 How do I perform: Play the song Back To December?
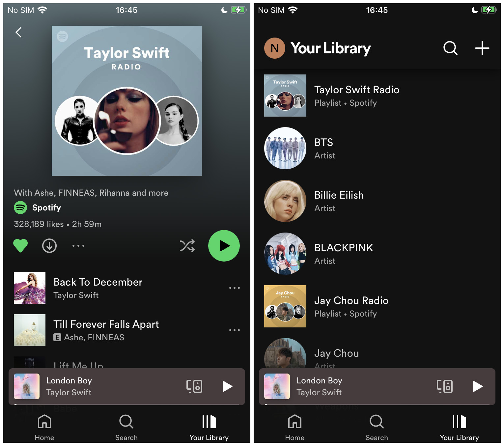127,288
